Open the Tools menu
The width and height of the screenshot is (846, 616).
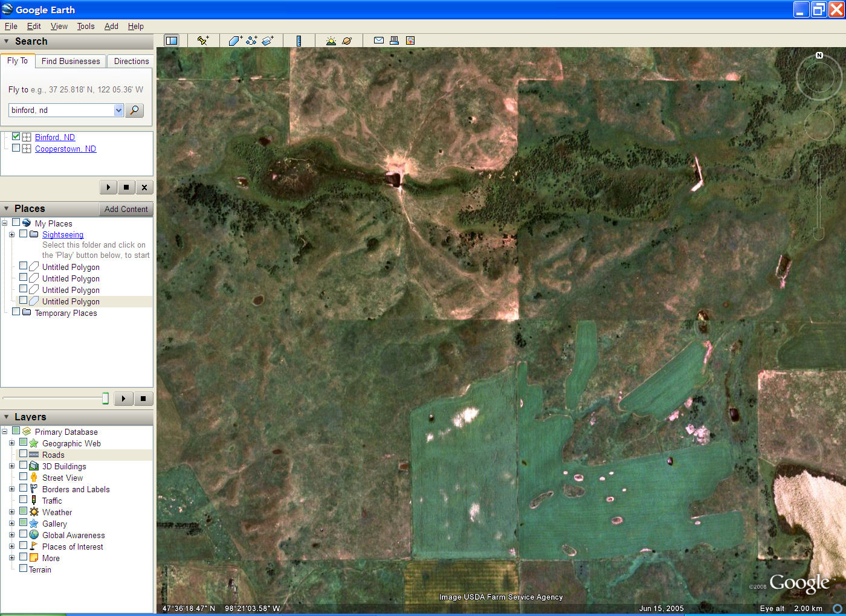coord(86,26)
